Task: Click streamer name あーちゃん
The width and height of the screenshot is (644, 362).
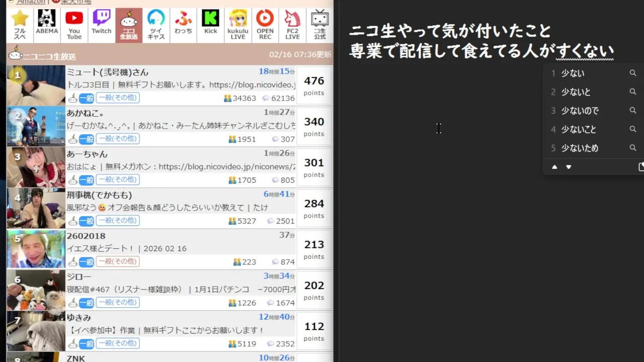Action: [87, 154]
